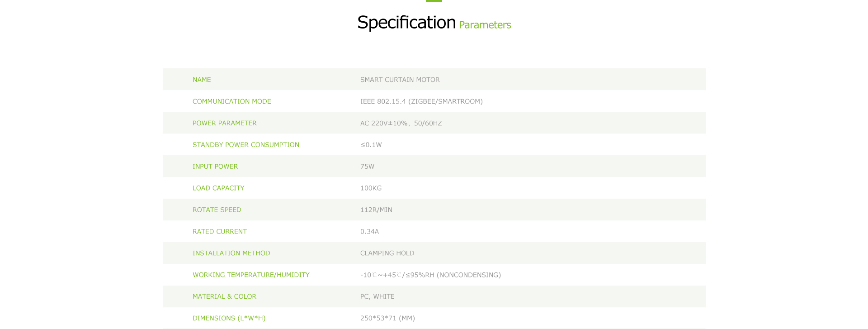Select the INPUT POWER label

click(215, 167)
